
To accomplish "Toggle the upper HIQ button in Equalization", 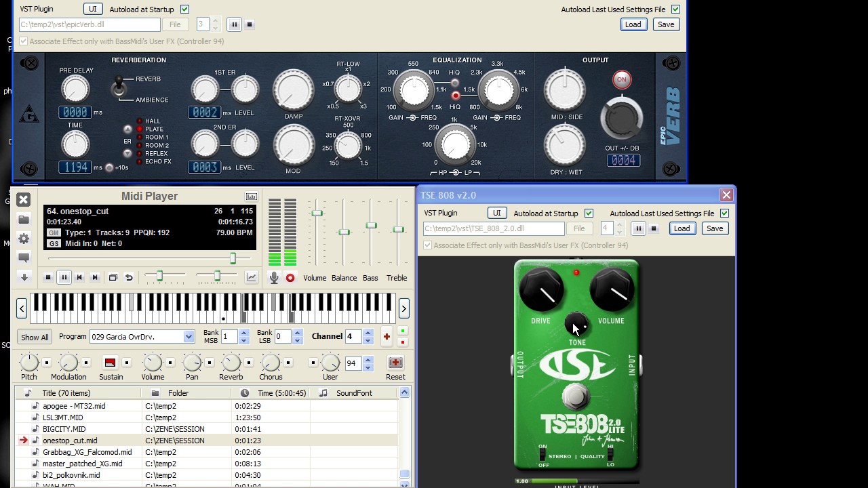I will coord(455,83).
